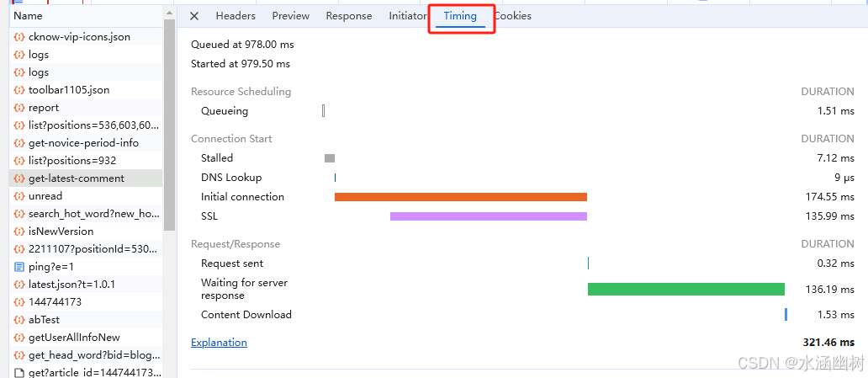Select the Cookies tab
Viewport: 868px width, 378px height.
click(x=513, y=16)
